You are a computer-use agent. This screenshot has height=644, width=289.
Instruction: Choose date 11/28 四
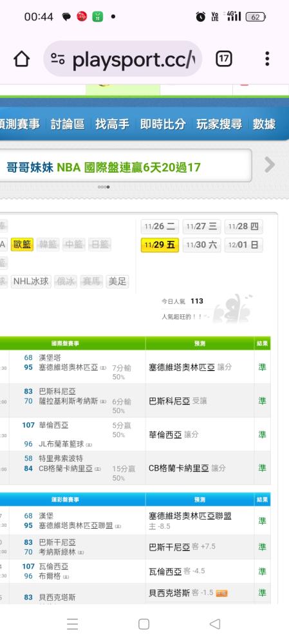tap(243, 227)
